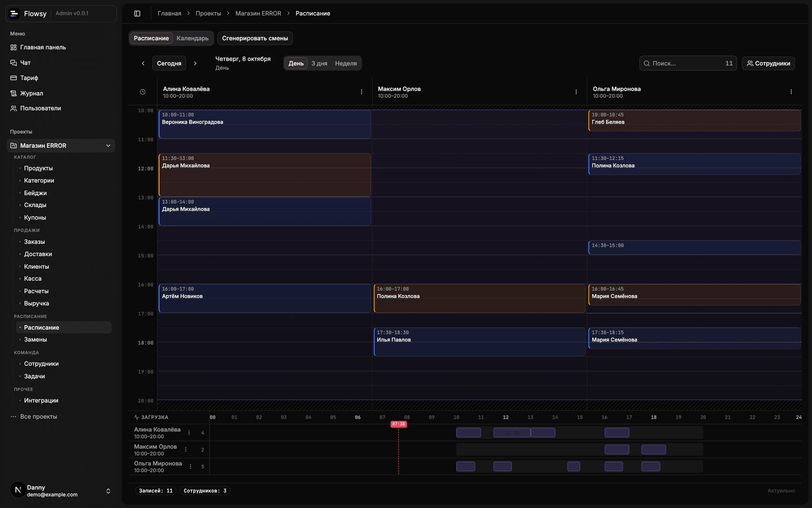The height and width of the screenshot is (508, 812).
Task: Go to next day arrow
Action: tap(195, 63)
